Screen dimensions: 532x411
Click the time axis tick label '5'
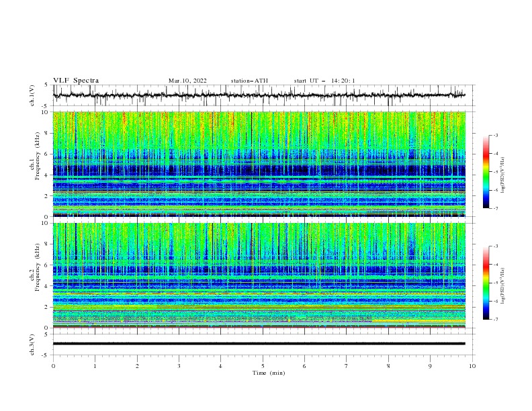(x=263, y=366)
